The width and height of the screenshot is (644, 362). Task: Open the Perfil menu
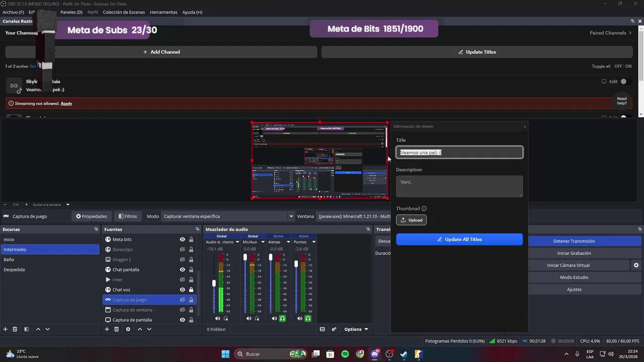click(x=93, y=12)
